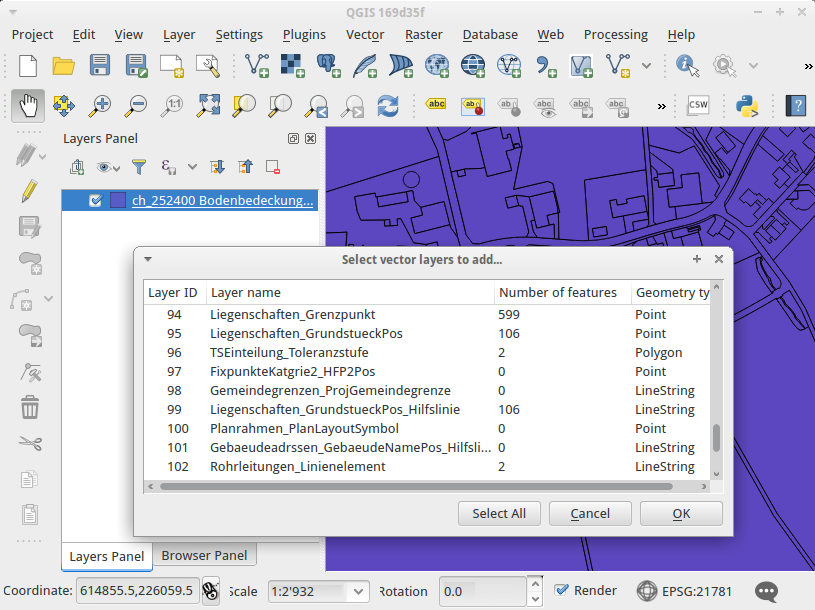Save the current project
The width and height of the screenshot is (815, 610).
pyautogui.click(x=100, y=65)
